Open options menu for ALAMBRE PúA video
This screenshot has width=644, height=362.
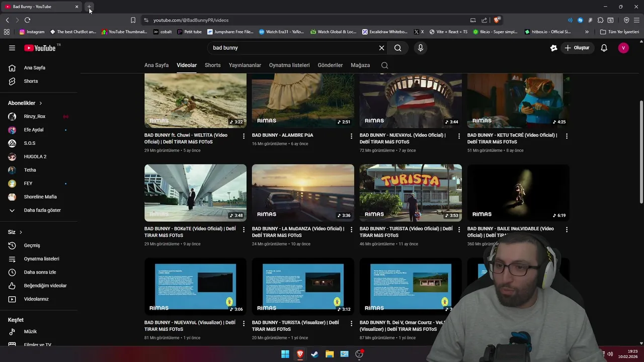(351, 136)
